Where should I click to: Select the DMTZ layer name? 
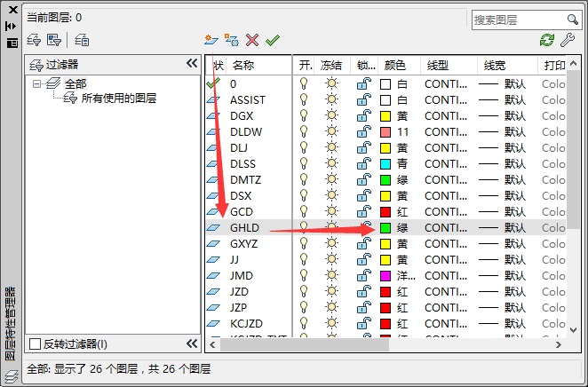[245, 180]
